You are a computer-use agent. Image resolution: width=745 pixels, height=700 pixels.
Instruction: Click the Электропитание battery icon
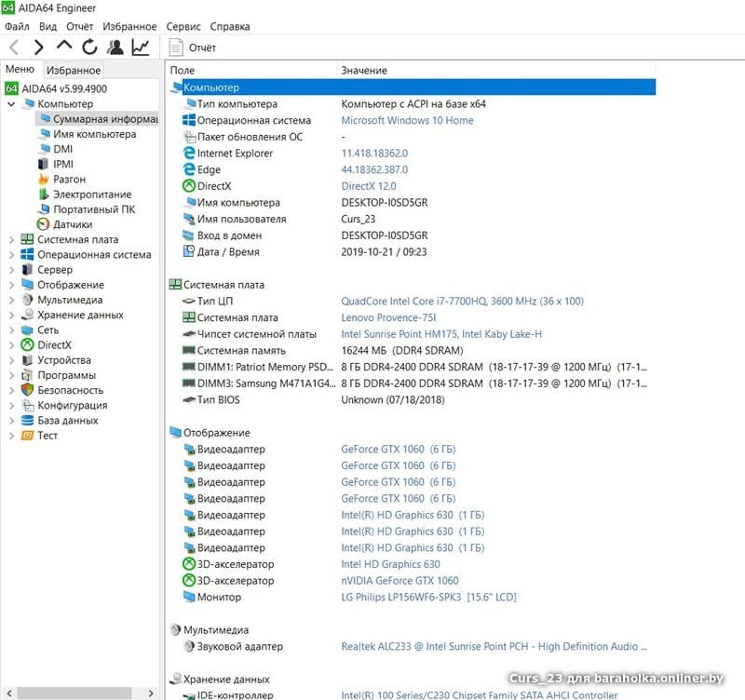pos(43,195)
